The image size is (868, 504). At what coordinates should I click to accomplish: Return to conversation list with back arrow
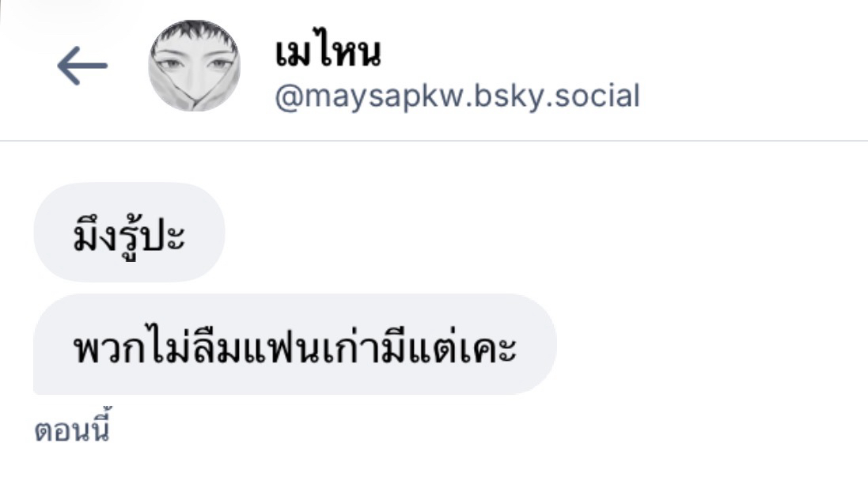[82, 66]
